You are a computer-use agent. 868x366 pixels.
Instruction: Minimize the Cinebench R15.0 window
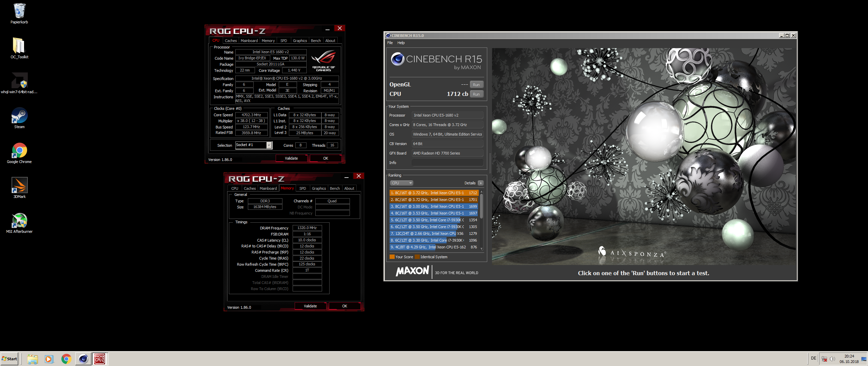[782, 36]
